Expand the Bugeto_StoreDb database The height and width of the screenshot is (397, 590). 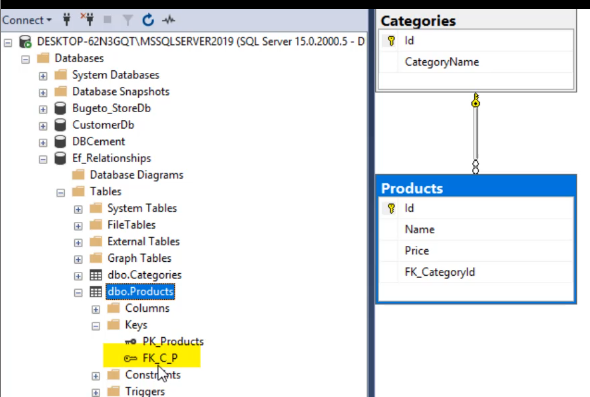43,110
